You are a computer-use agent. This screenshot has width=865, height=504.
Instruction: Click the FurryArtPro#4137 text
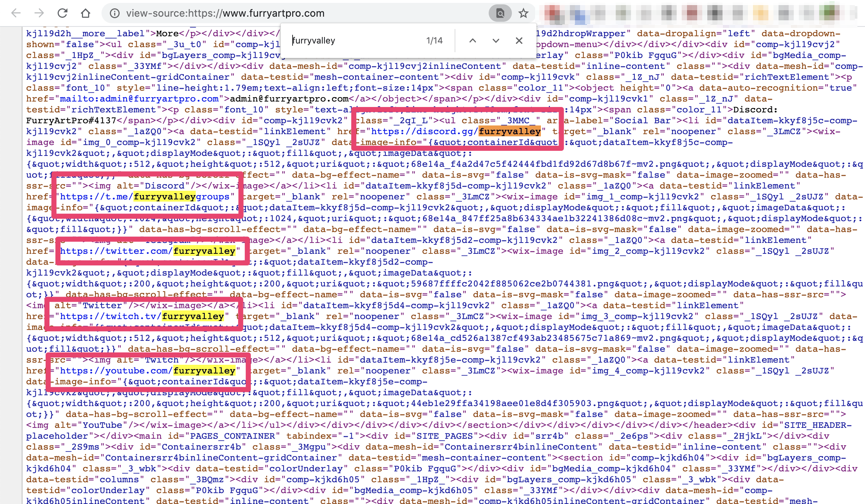click(71, 120)
